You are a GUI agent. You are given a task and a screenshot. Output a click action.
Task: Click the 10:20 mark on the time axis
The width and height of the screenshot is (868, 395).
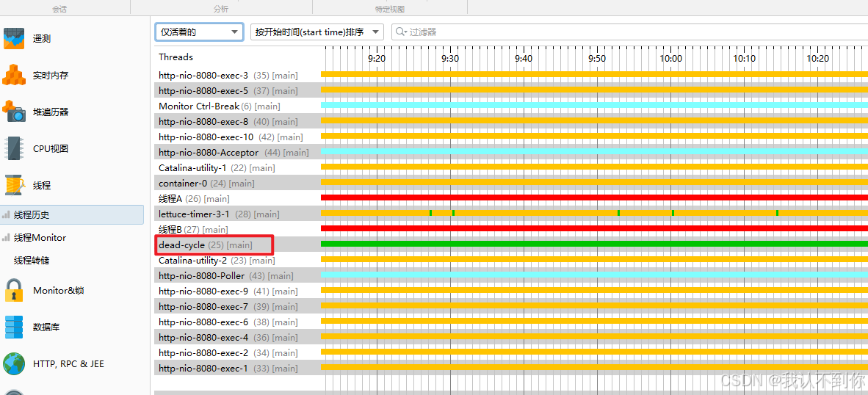(x=817, y=58)
